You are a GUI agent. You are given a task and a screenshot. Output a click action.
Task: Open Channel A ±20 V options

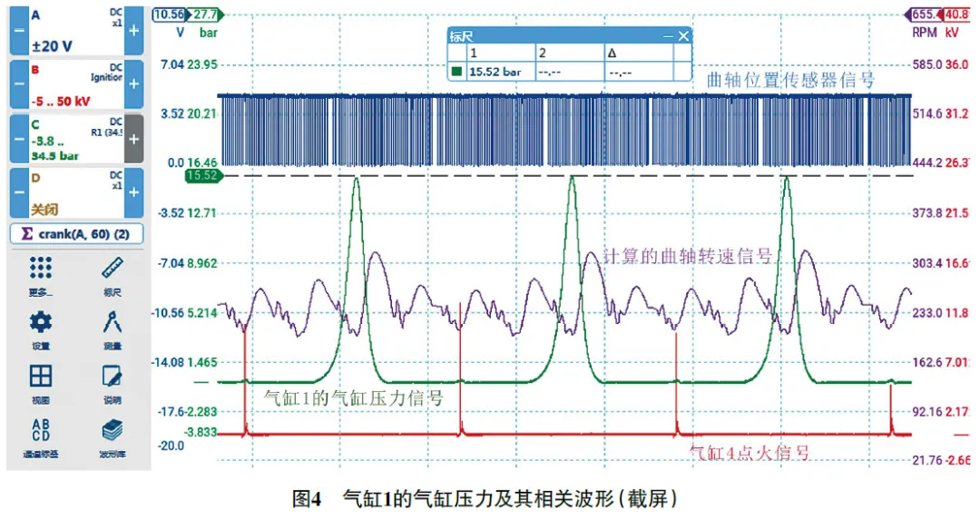click(x=77, y=31)
